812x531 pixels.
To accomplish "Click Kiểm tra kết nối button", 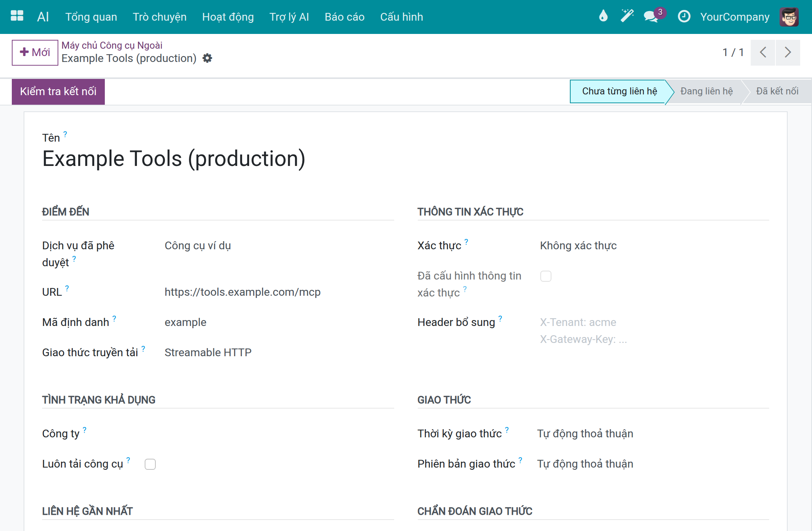I will [x=58, y=91].
